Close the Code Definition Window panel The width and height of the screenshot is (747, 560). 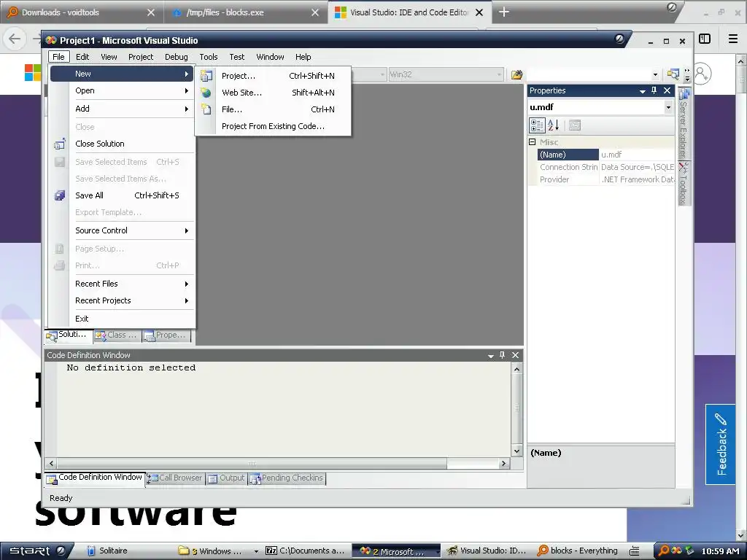(x=516, y=355)
